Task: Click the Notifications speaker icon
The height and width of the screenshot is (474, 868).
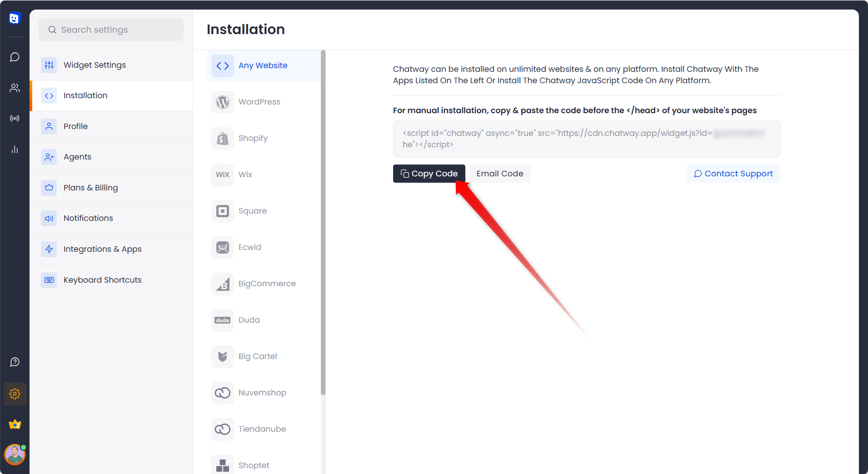Action: pos(49,219)
